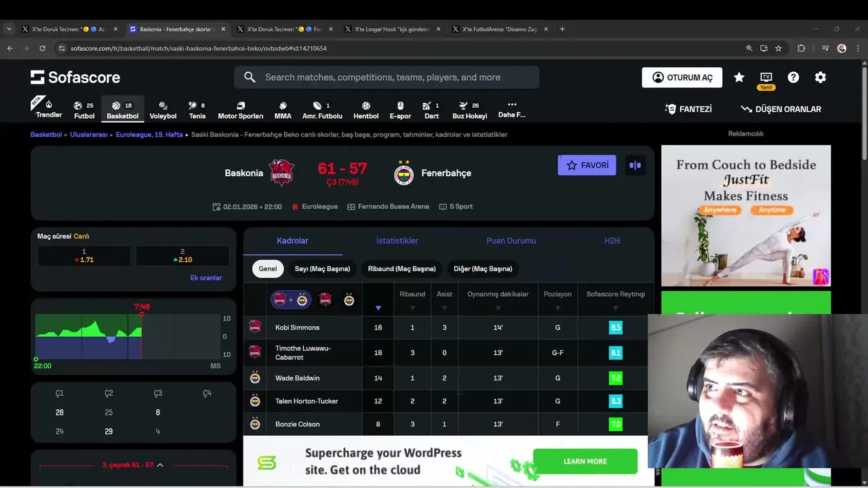Click the Baskonia team crest
868x488 pixels.
(x=281, y=173)
